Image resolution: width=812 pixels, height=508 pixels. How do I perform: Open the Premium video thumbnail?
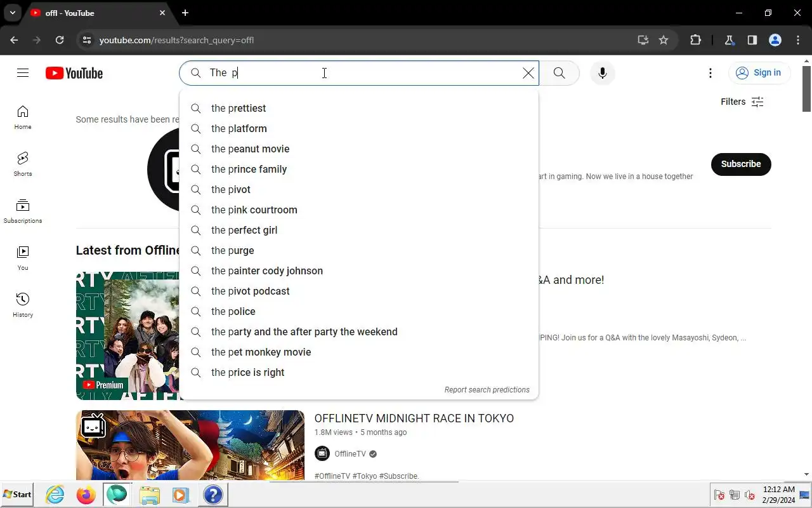pos(128,335)
